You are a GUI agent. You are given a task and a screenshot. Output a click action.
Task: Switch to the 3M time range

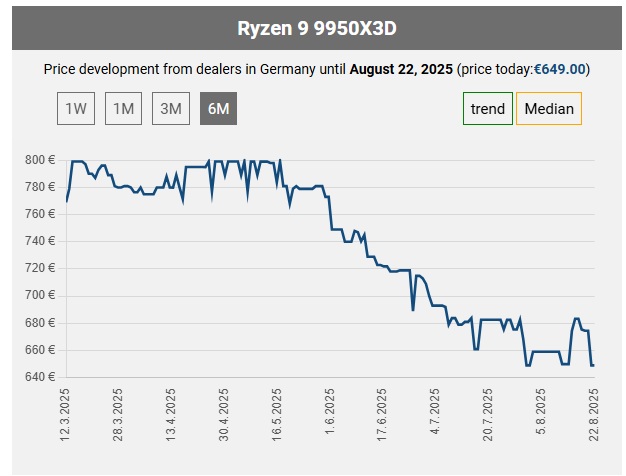pos(171,109)
